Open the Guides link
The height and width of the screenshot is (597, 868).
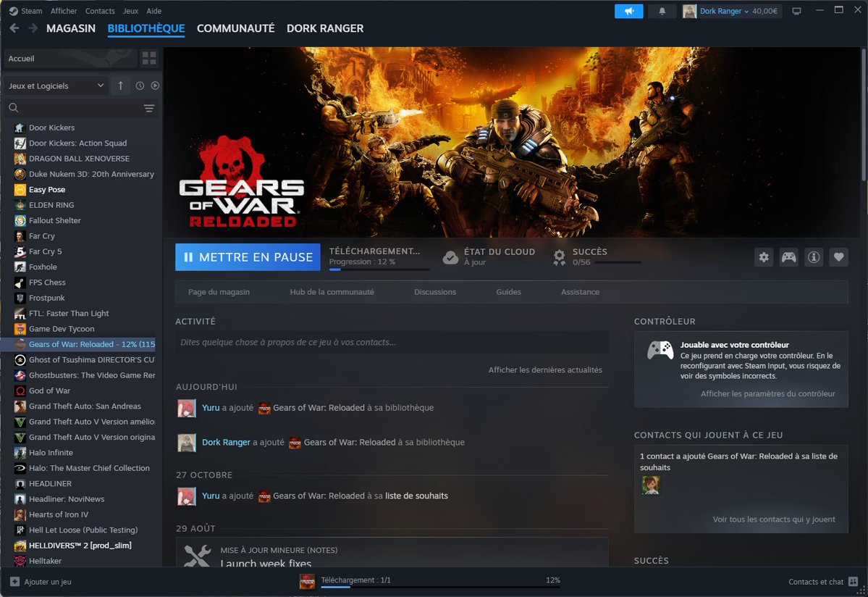tap(508, 292)
